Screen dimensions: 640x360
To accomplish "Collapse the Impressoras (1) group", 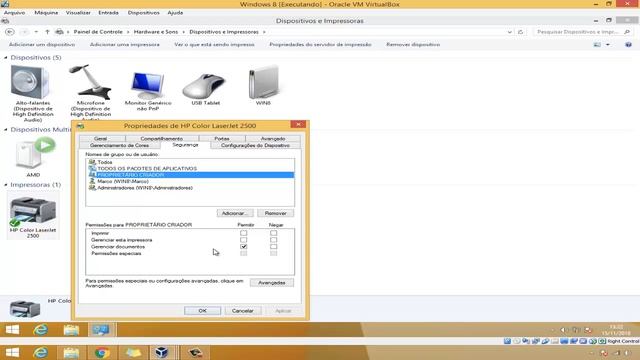I will coord(6,185).
